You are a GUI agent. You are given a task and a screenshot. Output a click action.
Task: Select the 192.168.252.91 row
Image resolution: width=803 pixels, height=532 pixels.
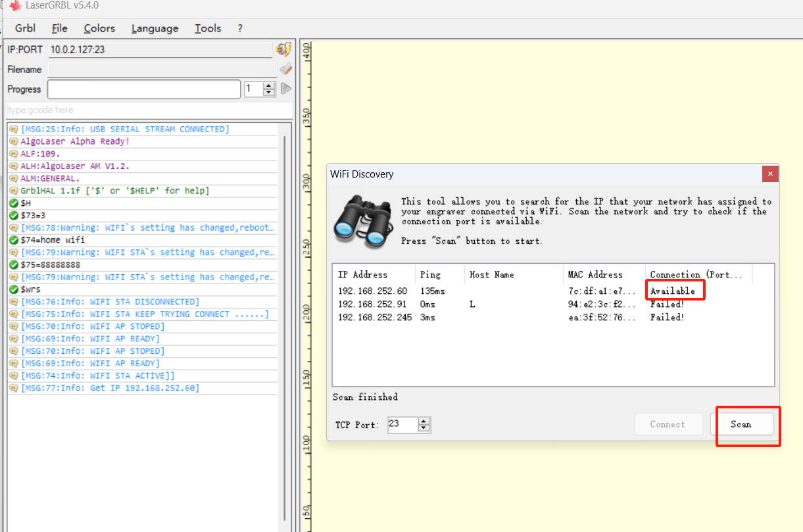553,304
